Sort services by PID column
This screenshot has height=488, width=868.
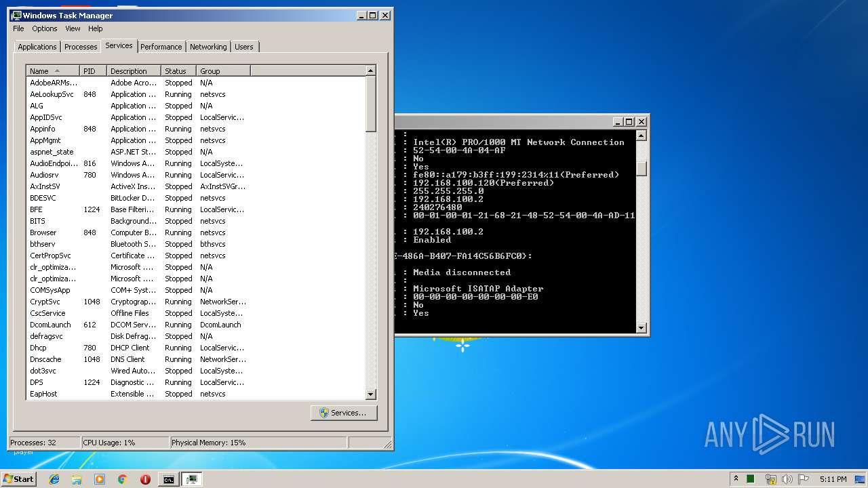(93, 71)
